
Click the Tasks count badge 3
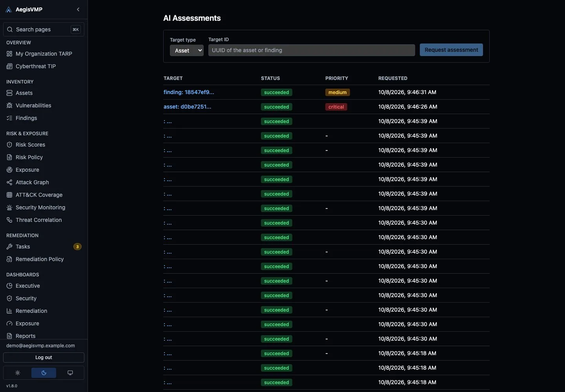click(77, 247)
